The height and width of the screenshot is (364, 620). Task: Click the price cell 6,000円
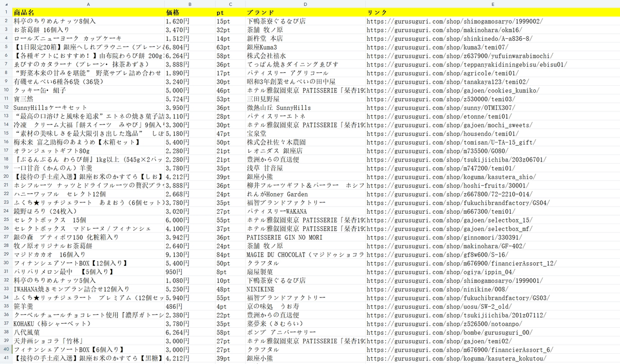[x=190, y=219]
